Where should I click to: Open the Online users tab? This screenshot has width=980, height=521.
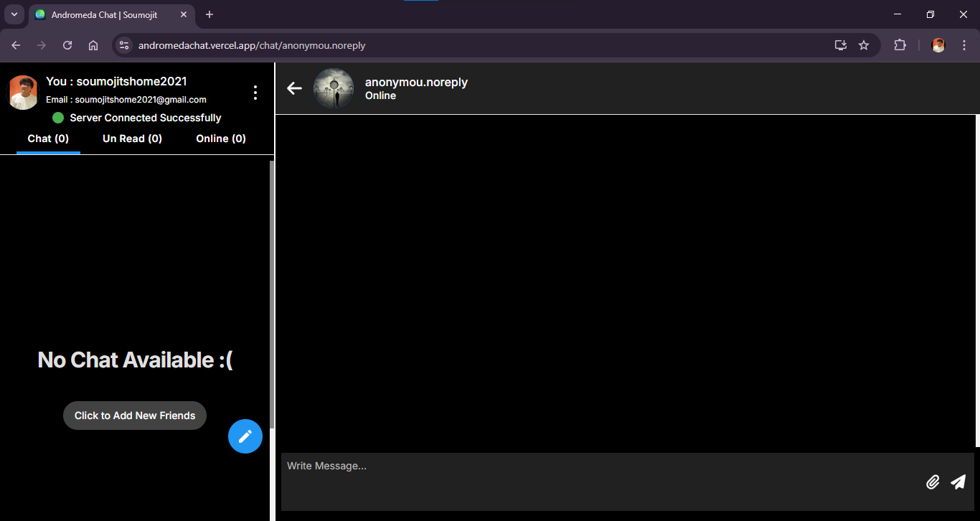[220, 139]
